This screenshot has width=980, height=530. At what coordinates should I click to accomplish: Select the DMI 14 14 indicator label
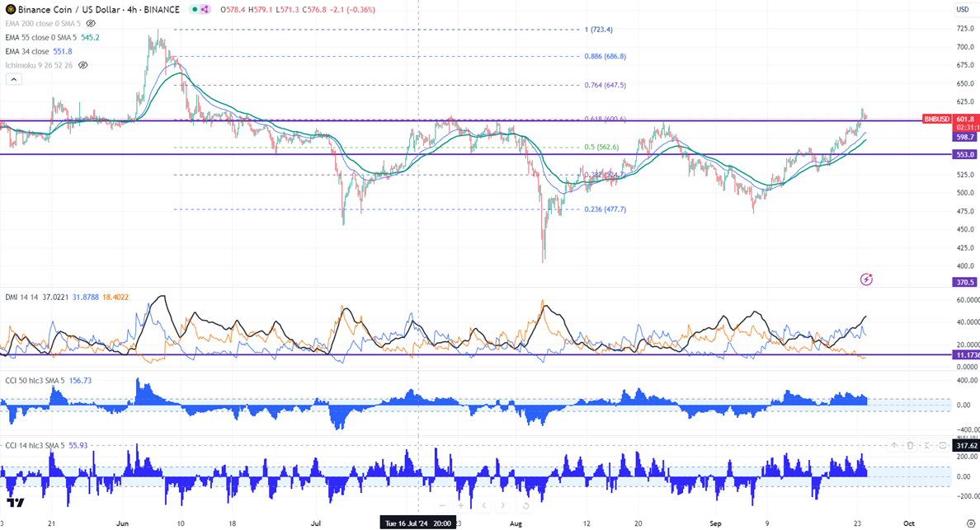click(22, 298)
